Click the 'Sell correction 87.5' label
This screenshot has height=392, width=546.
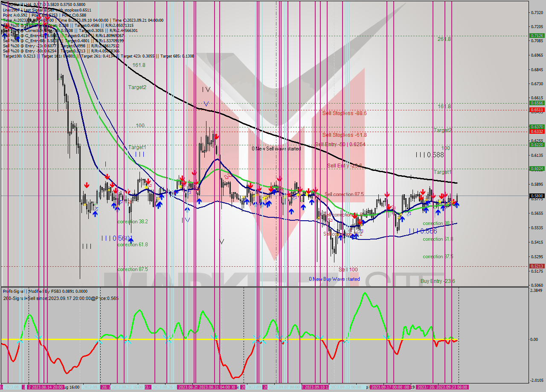pos(344,194)
